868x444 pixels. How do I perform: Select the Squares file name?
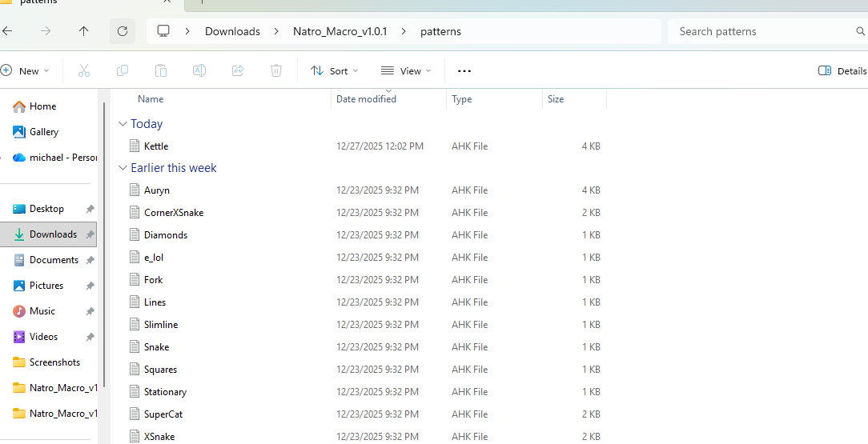(160, 370)
